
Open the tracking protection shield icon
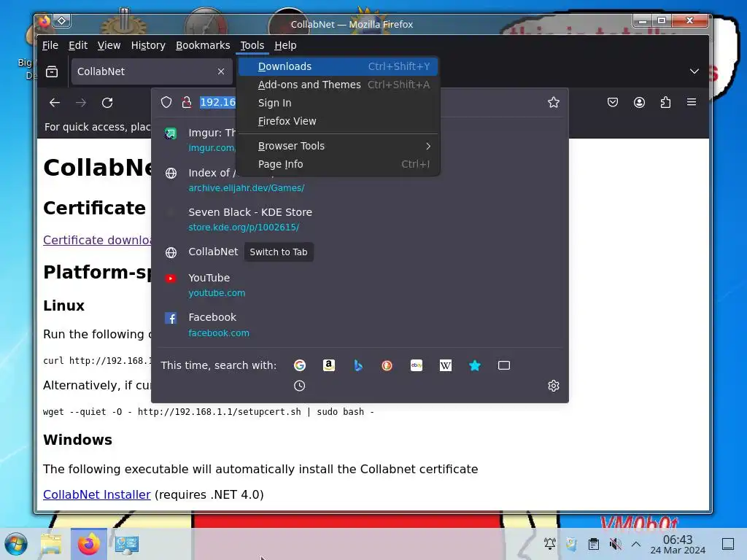click(166, 102)
